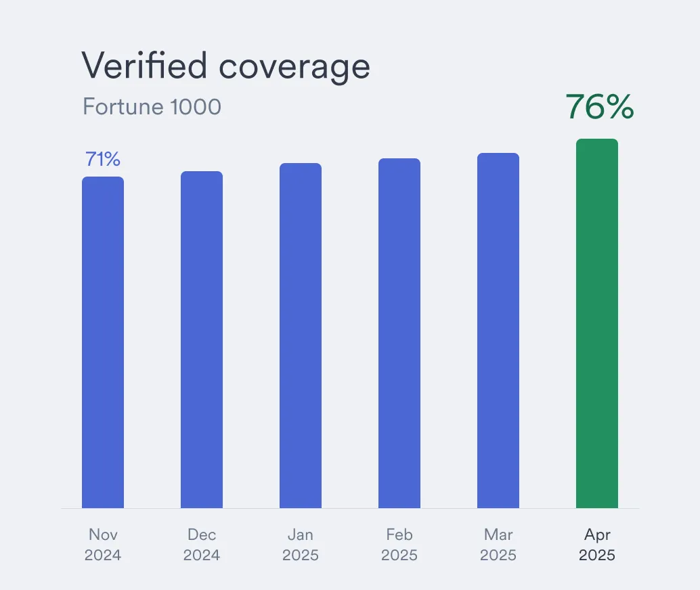Select the green Apr 2025 bar

[x=597, y=323]
